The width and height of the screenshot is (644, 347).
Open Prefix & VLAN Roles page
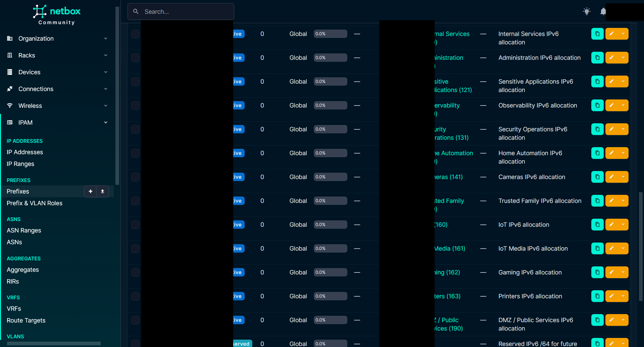(x=35, y=203)
